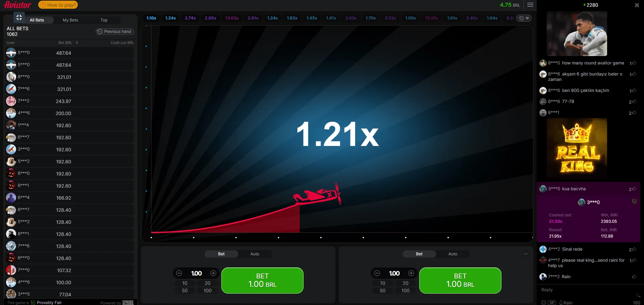Click the left bet amount field
This screenshot has width=644, height=305.
[196, 273]
